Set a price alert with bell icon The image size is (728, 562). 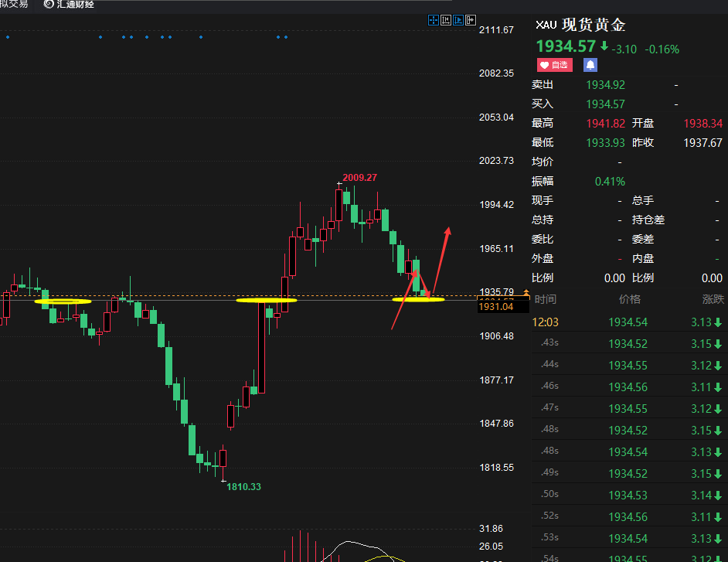pos(590,65)
